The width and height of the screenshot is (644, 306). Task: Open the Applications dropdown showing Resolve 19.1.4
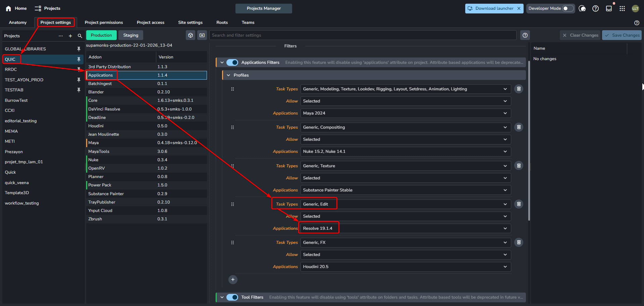[x=405, y=228]
